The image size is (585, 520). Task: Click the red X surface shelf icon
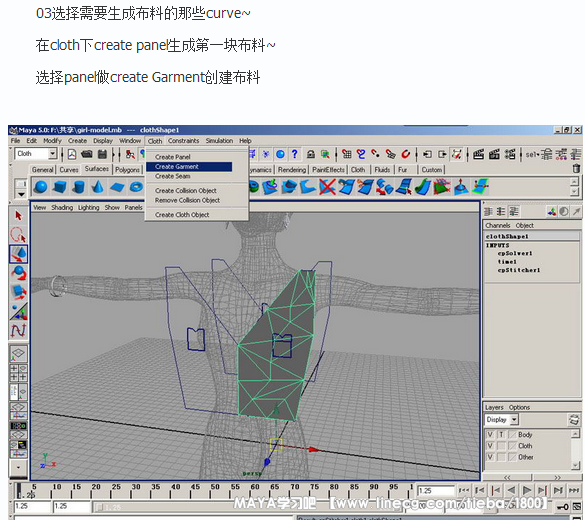(327, 187)
